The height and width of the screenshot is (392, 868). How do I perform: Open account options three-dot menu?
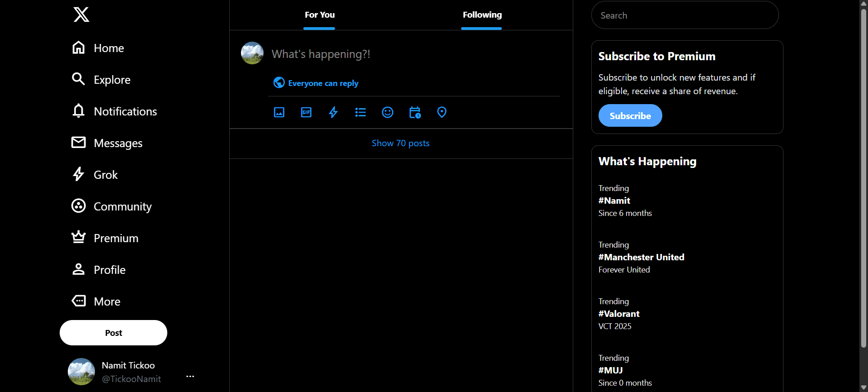point(190,376)
